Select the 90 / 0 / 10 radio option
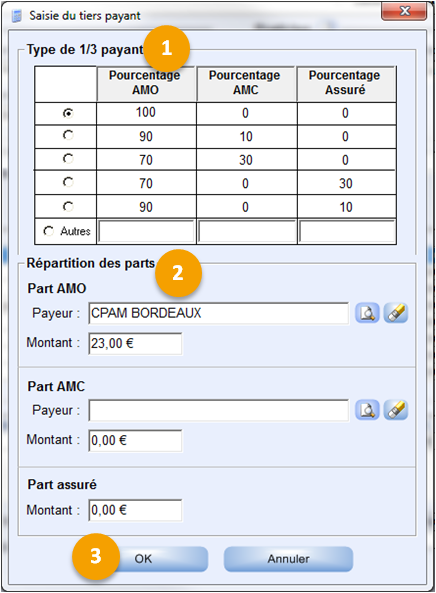Screen dimensions: 436x593 click(68, 206)
